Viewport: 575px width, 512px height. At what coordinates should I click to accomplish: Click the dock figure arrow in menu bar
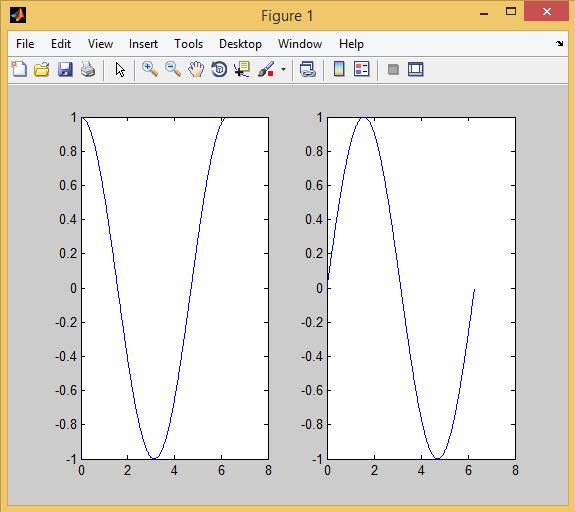[x=559, y=44]
